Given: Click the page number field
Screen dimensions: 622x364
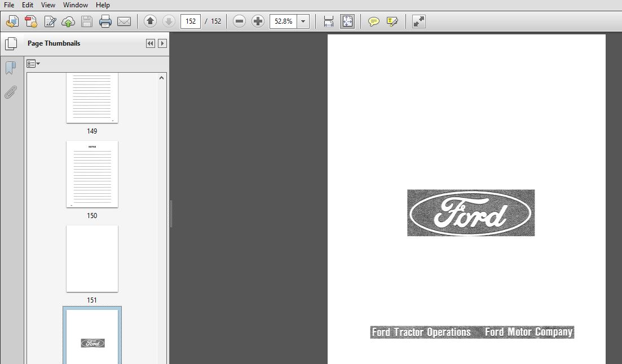Looking at the screenshot, I should coord(191,21).
